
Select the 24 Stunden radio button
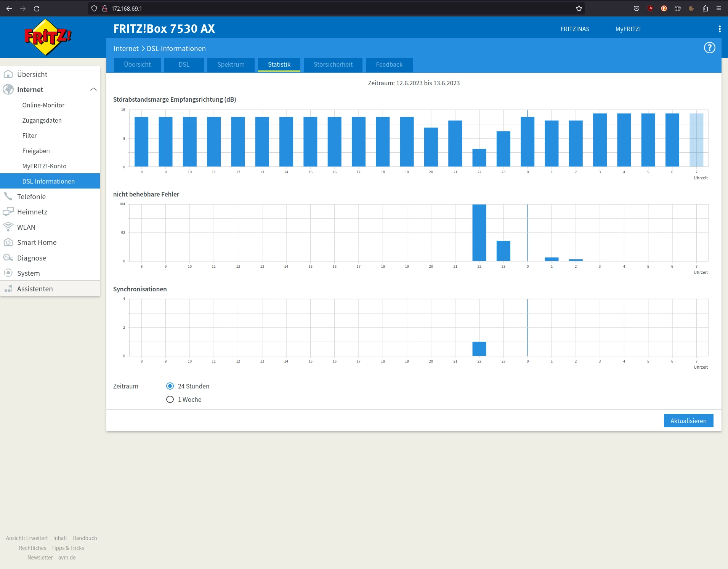(x=170, y=386)
